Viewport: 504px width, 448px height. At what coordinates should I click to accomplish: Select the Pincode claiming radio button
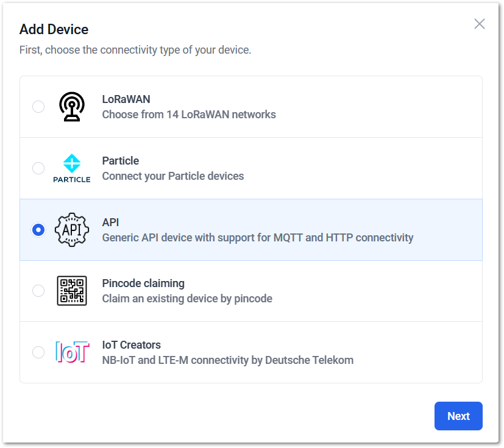[38, 291]
